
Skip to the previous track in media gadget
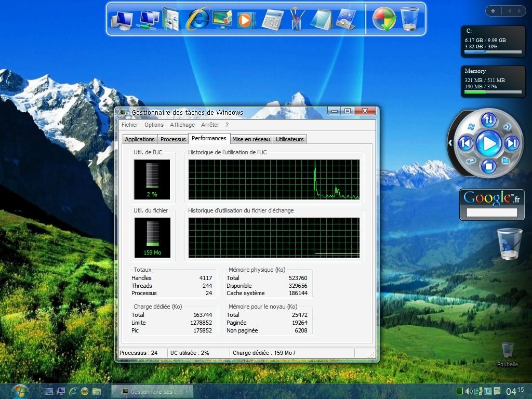click(x=466, y=143)
